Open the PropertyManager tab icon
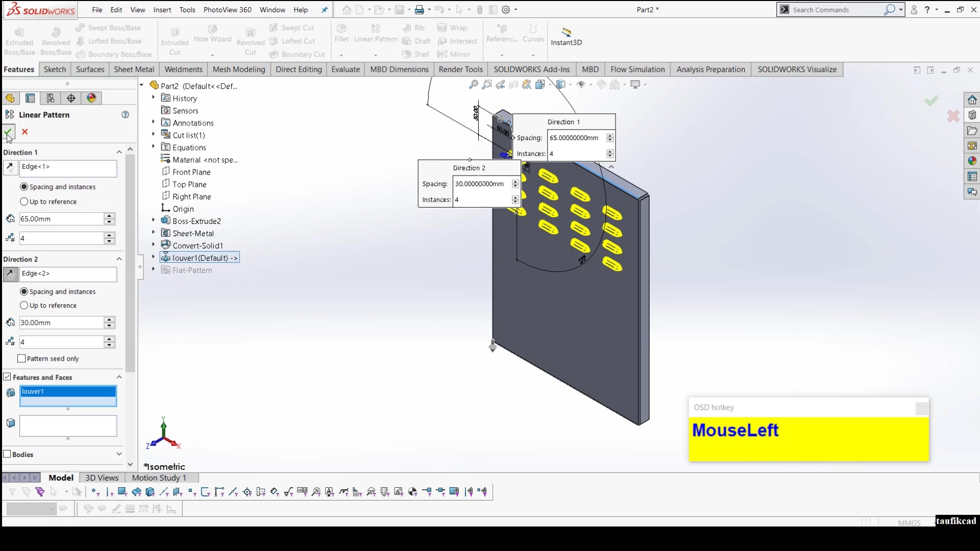980x551 pixels. tap(30, 98)
